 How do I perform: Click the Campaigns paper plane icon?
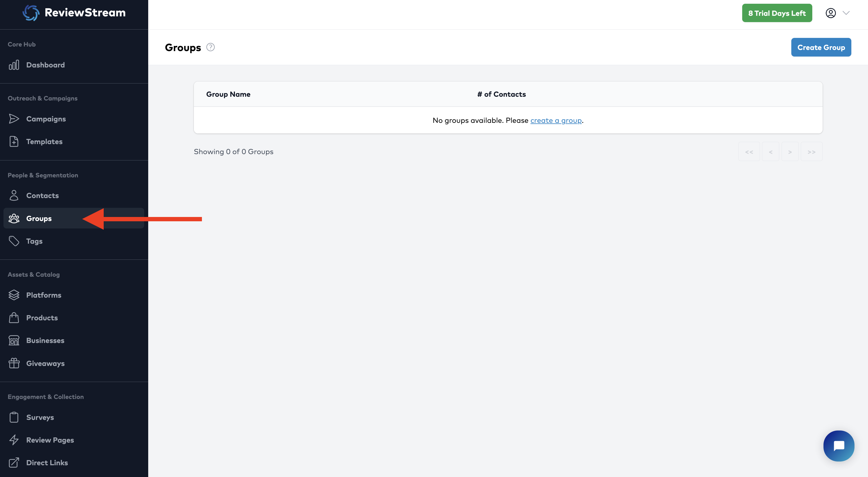click(x=14, y=119)
